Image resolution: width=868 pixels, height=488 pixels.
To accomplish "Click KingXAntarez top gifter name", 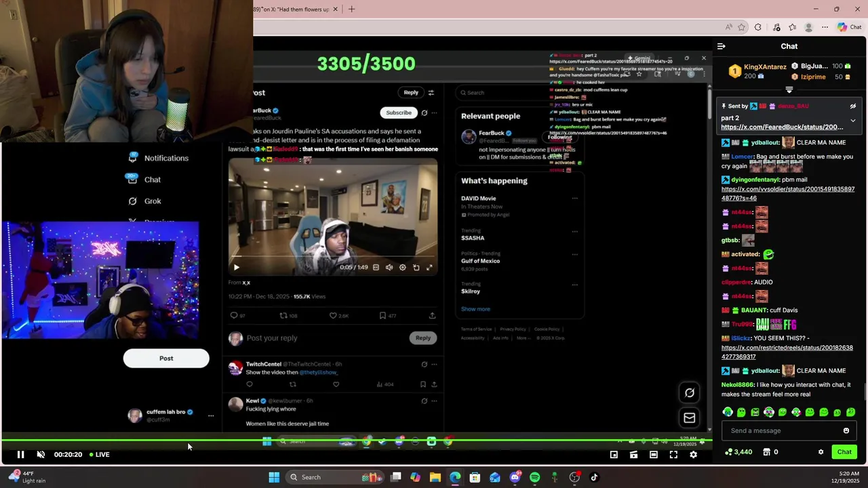I will click(765, 67).
